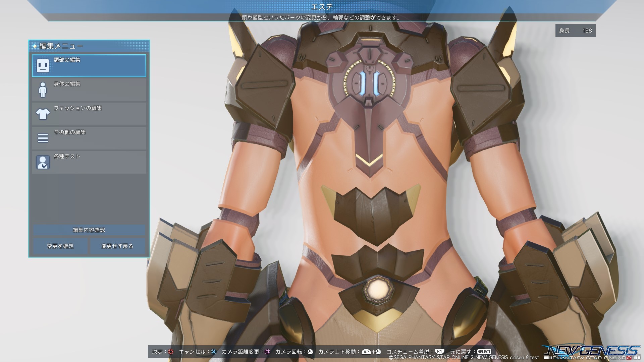
Task: Click the square button icon for camera distance
Action: 267,352
